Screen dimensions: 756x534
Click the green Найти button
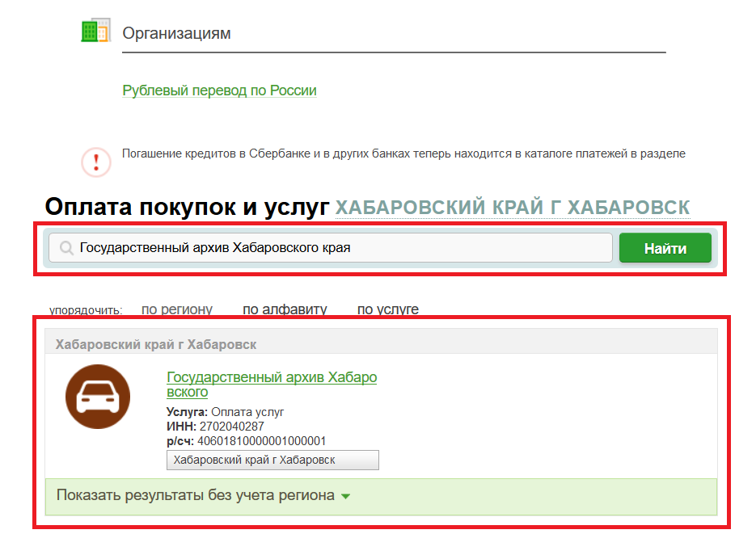(x=665, y=248)
